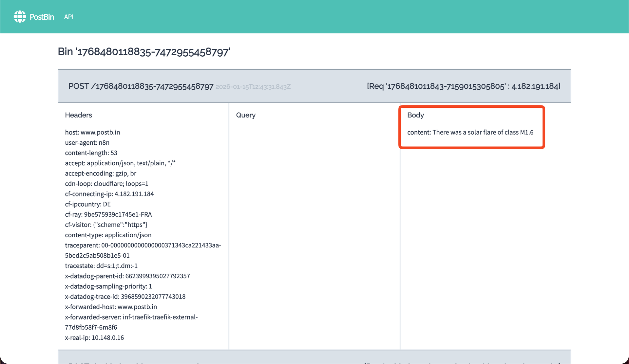Click the Req ID text in header bar
629x364 pixels.
(x=463, y=86)
